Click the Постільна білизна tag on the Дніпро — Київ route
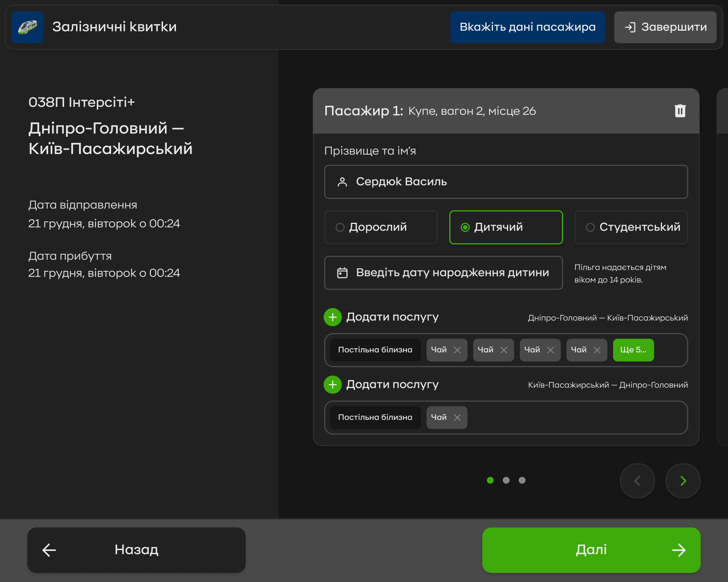 (375, 350)
